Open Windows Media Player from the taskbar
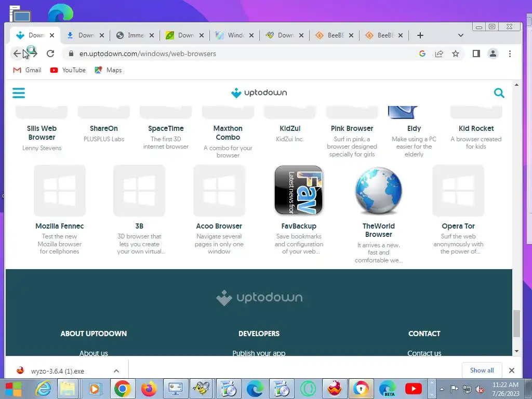 [95, 389]
